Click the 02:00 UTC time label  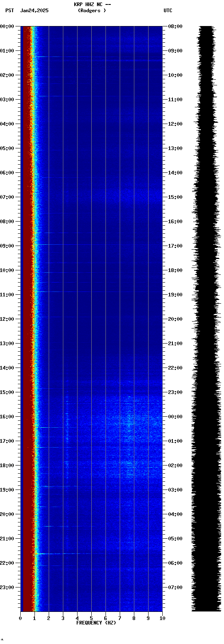(x=175, y=466)
